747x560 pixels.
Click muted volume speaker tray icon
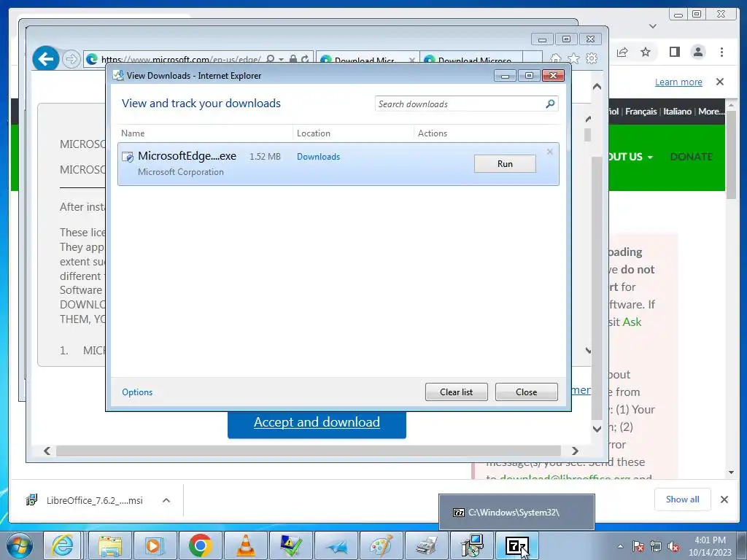coord(673,546)
